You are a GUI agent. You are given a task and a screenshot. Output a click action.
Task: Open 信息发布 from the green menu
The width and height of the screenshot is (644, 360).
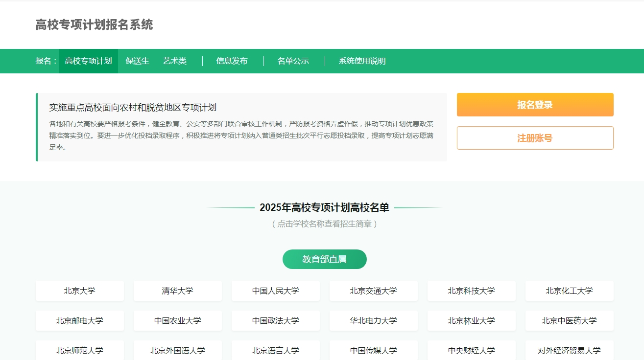tap(232, 61)
